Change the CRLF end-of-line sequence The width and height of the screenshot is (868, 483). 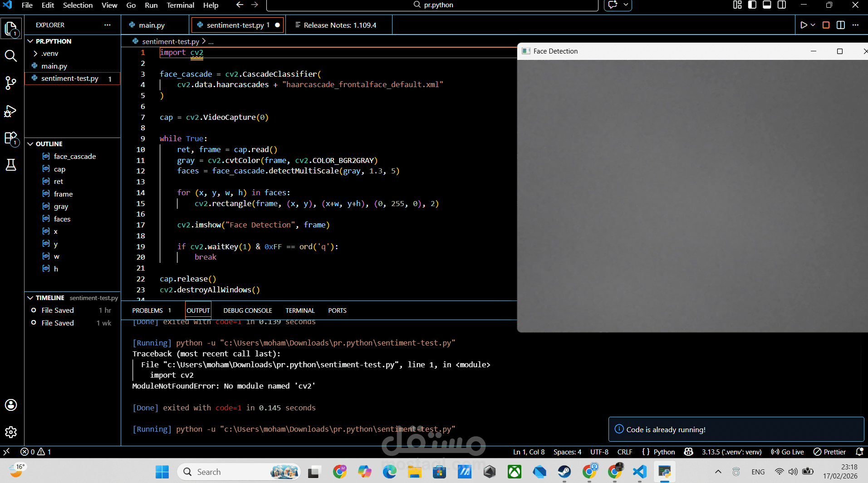[625, 452]
